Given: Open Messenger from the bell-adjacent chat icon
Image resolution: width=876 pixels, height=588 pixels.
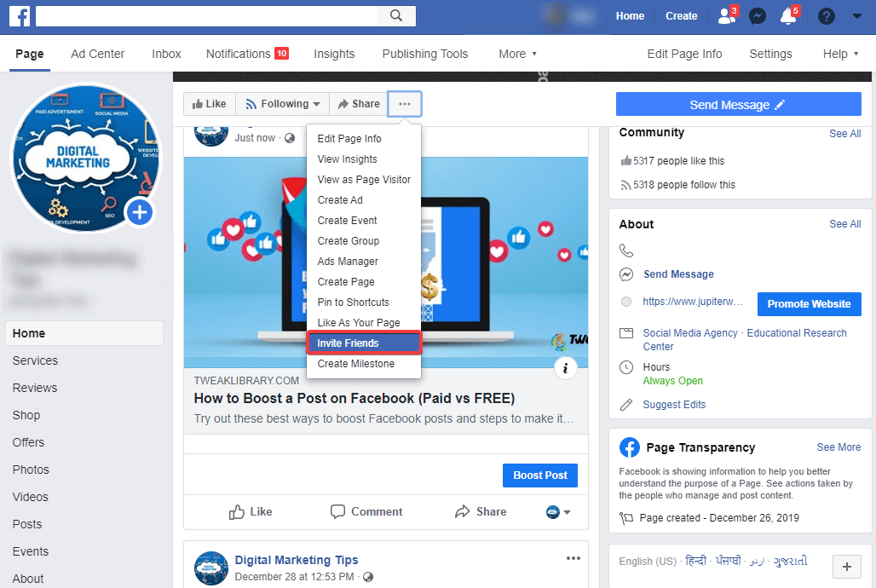Looking at the screenshot, I should click(757, 15).
